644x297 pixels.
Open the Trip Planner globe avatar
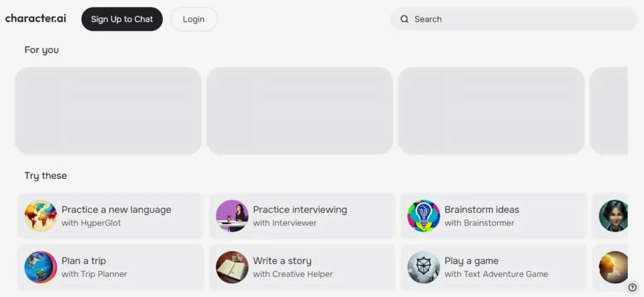[40, 267]
